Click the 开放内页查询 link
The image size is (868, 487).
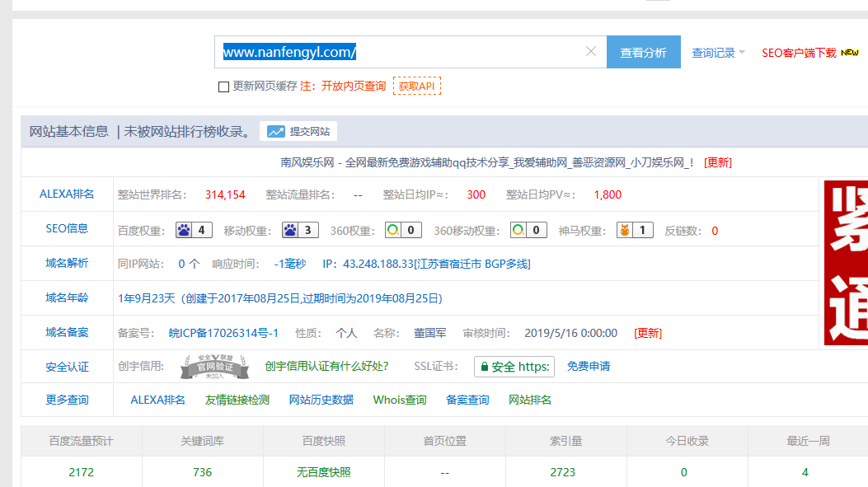353,86
